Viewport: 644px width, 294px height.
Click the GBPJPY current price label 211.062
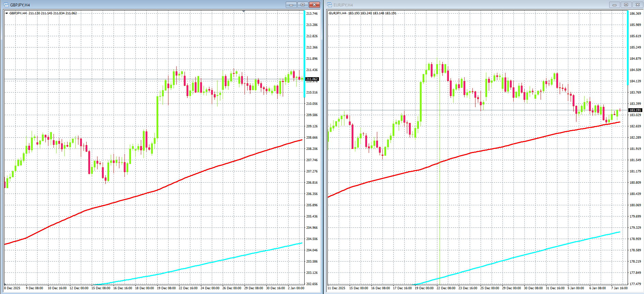312,79
